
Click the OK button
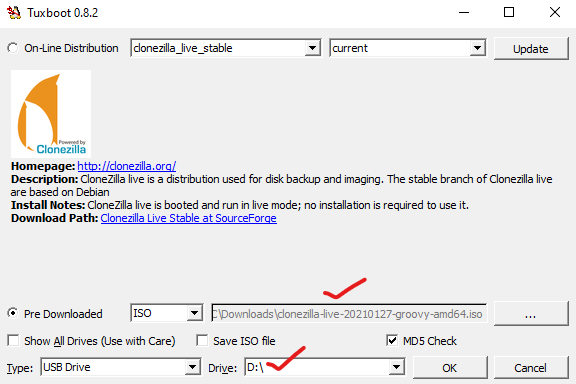click(x=450, y=367)
